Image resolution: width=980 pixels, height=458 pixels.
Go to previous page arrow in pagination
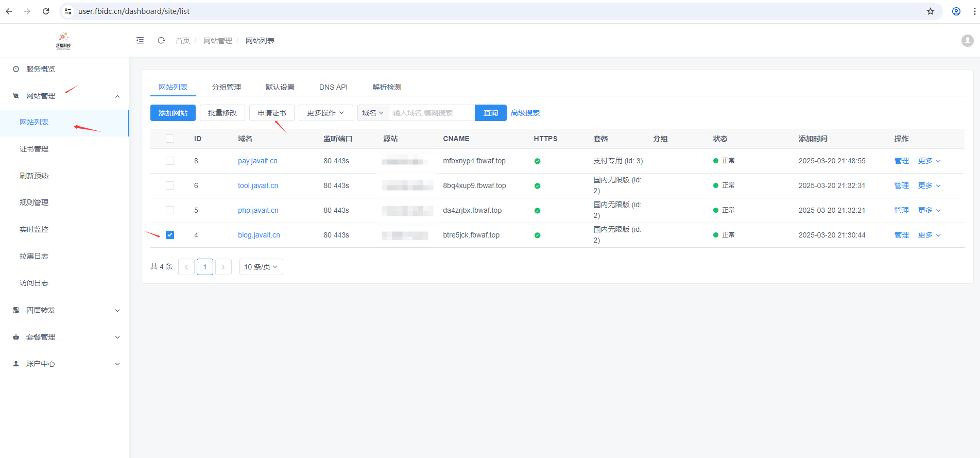click(186, 267)
